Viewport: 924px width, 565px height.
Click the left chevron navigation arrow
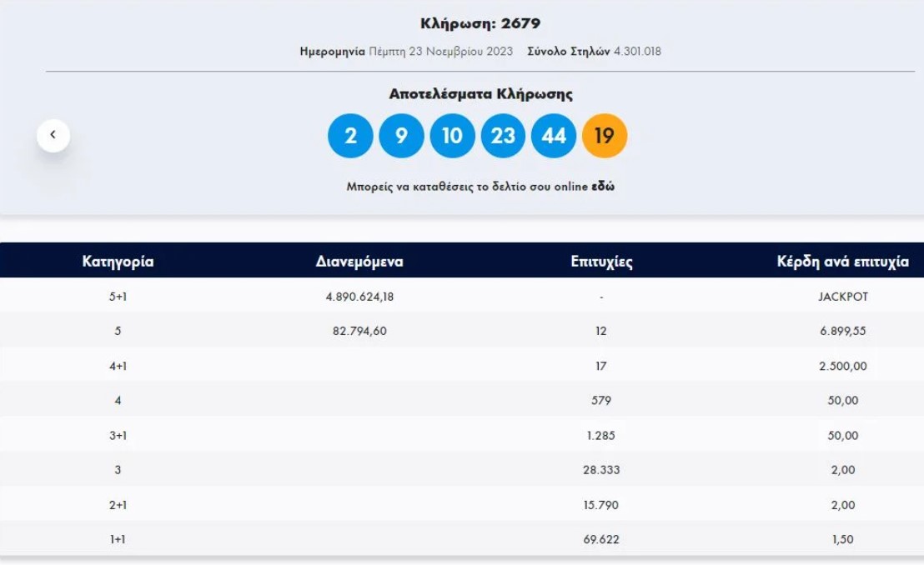coord(54,134)
